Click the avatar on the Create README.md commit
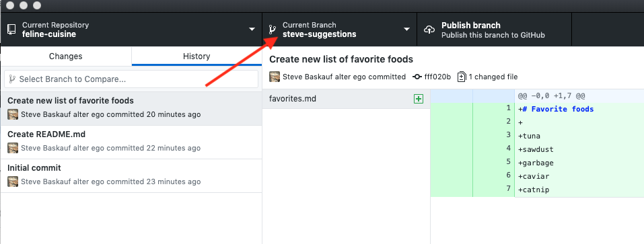 click(13, 148)
